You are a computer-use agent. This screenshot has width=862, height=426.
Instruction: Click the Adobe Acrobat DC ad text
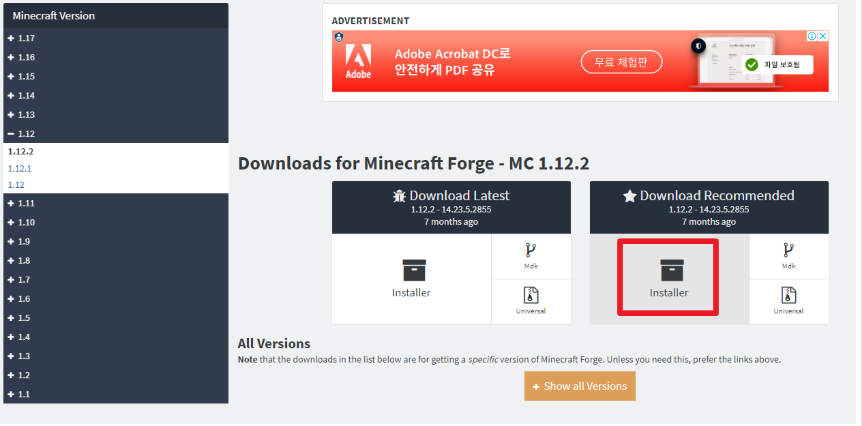[452, 62]
